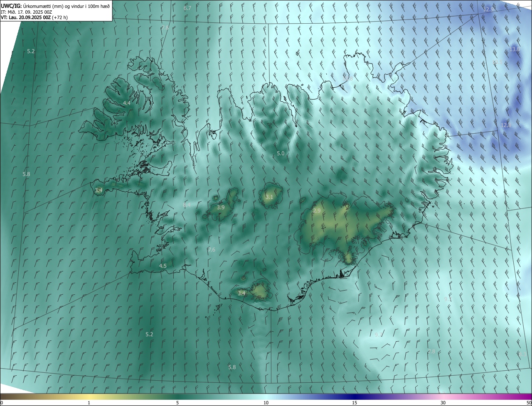Select the 12.8 value label

pyautogui.click(x=506, y=125)
